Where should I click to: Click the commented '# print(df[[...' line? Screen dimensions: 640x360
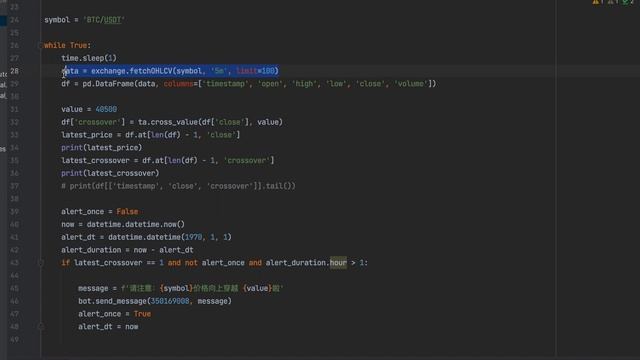click(178, 186)
